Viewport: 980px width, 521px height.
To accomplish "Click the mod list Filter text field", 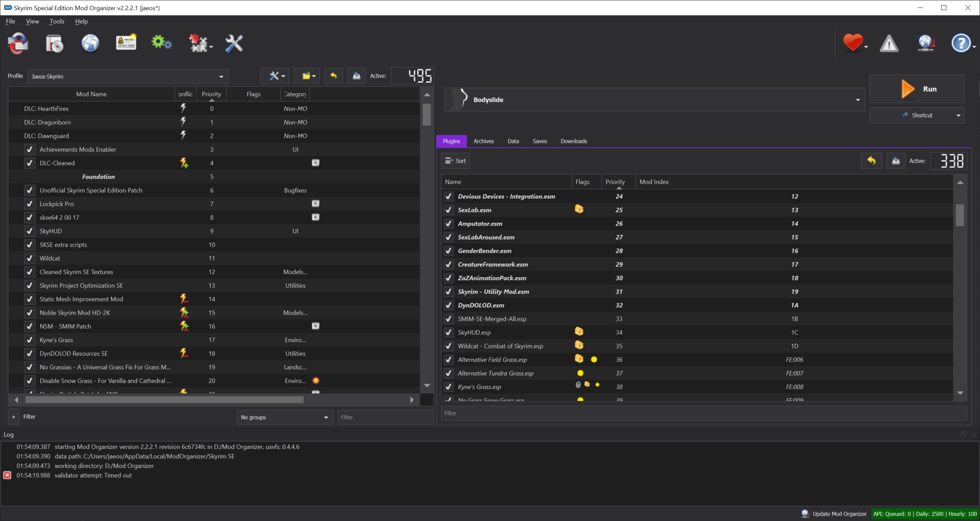I will (385, 417).
